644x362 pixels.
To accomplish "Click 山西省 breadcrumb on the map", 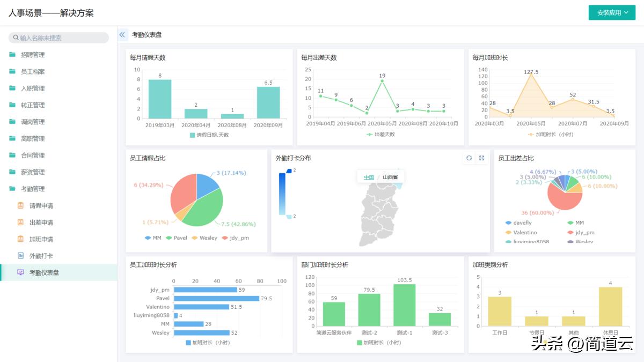I will click(x=390, y=177).
